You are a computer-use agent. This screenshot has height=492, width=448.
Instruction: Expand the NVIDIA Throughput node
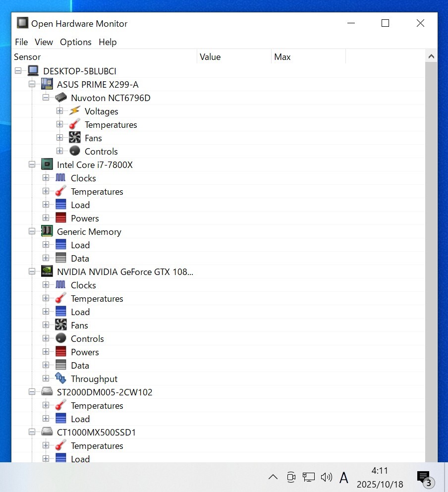[x=46, y=379]
